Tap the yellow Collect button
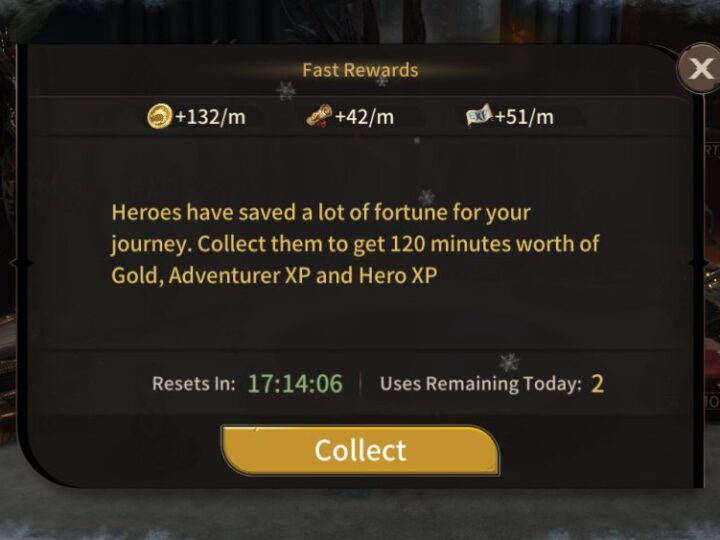The height and width of the screenshot is (540, 720). coord(360,450)
